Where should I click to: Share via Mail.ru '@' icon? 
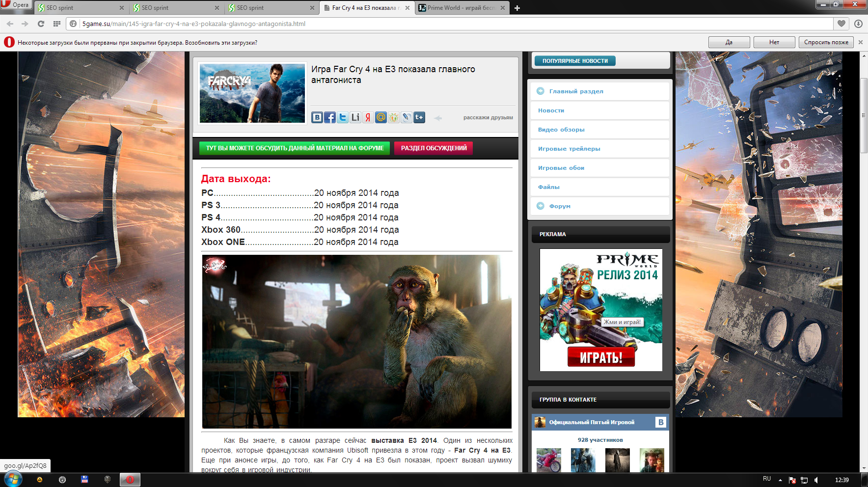point(381,117)
